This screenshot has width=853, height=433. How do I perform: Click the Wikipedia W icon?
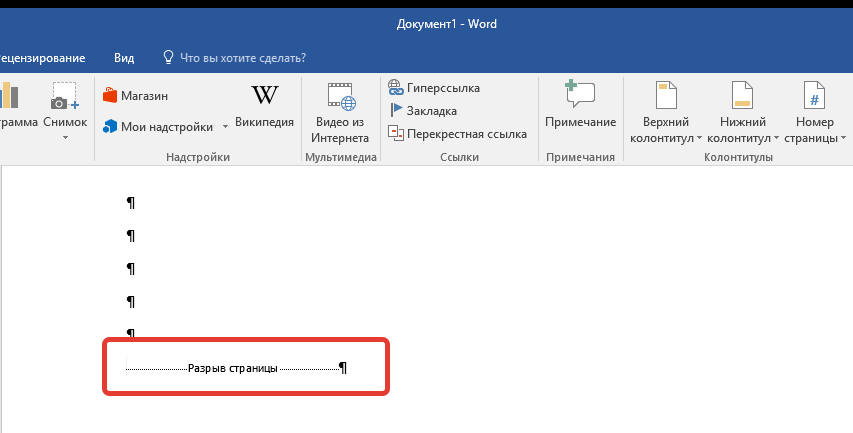tap(264, 96)
